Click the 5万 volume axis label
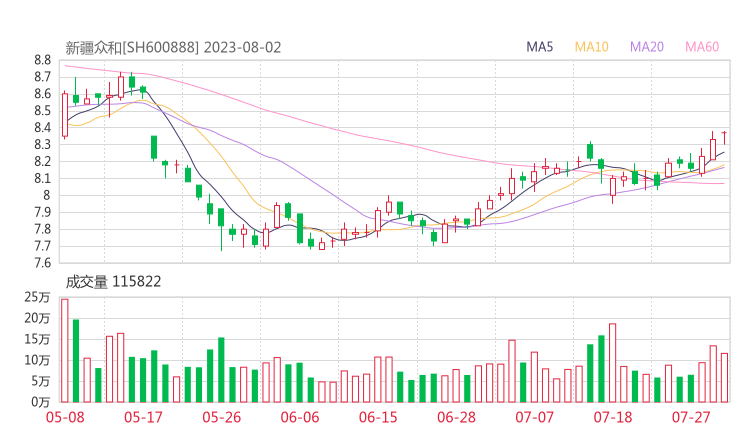The height and width of the screenshot is (440, 740). [x=41, y=381]
